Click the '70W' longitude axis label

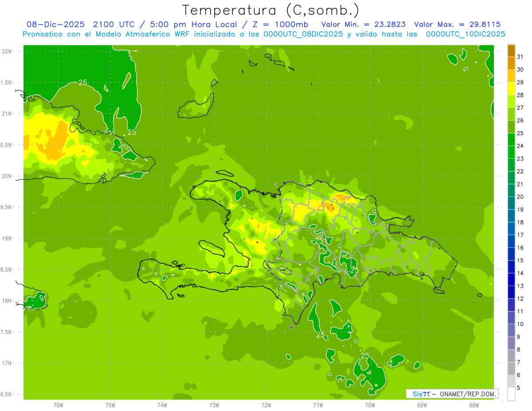pos(370,405)
